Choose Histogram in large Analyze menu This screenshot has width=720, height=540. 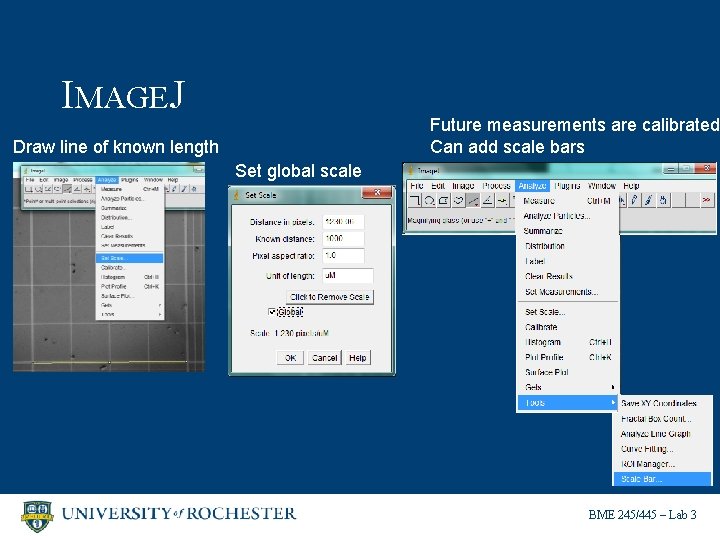pos(568,342)
